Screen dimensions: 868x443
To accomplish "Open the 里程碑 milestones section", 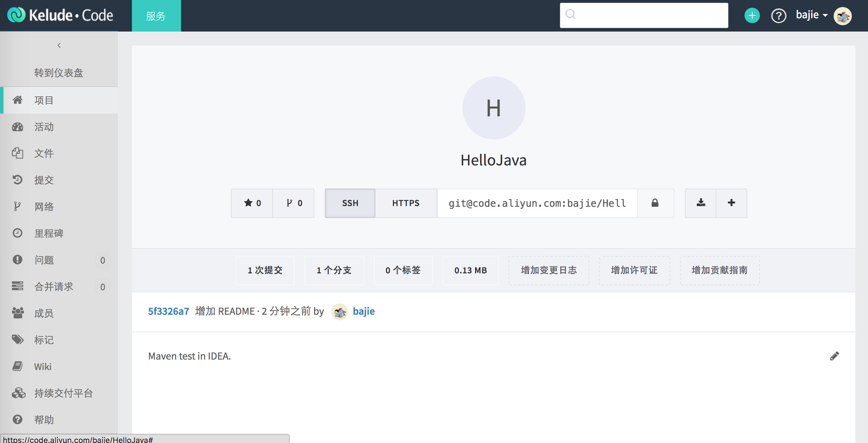I will point(49,233).
